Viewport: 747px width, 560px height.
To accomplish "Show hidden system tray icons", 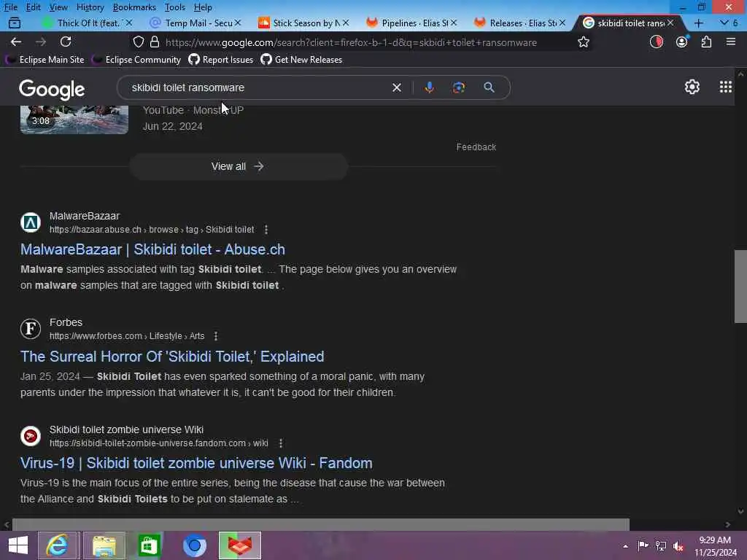I will tap(625, 546).
